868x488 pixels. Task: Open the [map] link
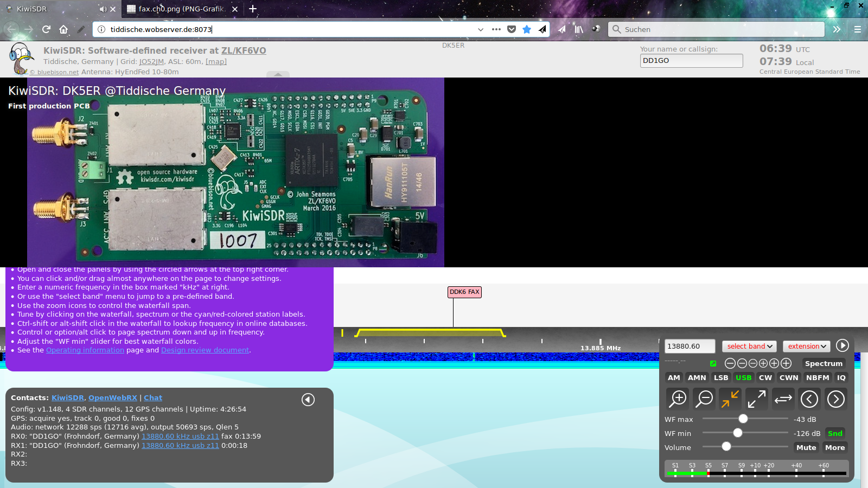(216, 62)
